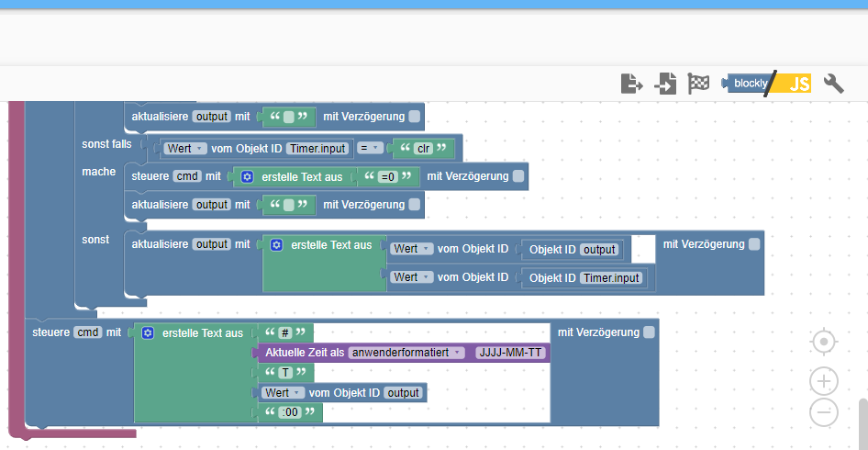Select 'output' ID in bottom 'Wert vom Objekt ID' block

click(403, 393)
